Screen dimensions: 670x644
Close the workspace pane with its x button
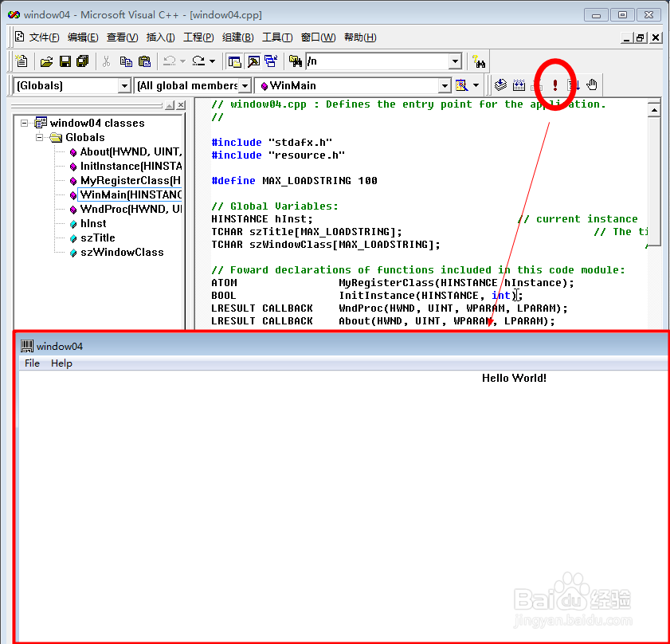tap(179, 104)
